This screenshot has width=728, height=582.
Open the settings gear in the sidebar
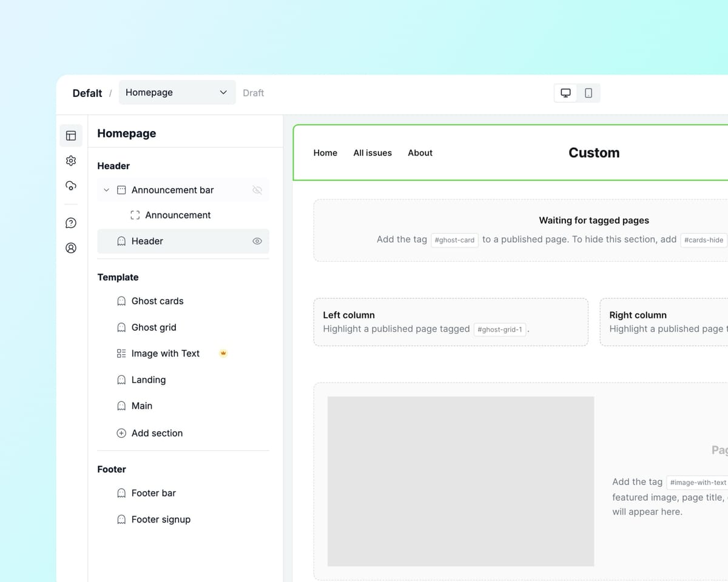click(71, 161)
